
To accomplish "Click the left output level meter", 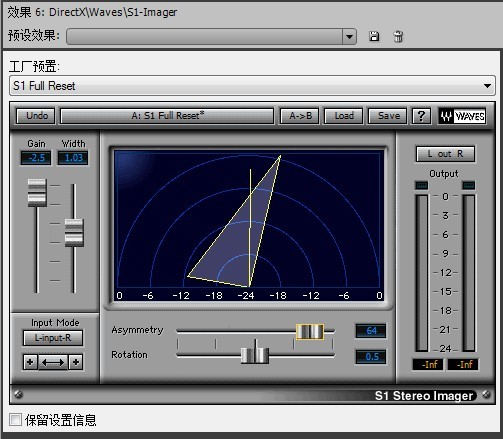I will (x=422, y=273).
